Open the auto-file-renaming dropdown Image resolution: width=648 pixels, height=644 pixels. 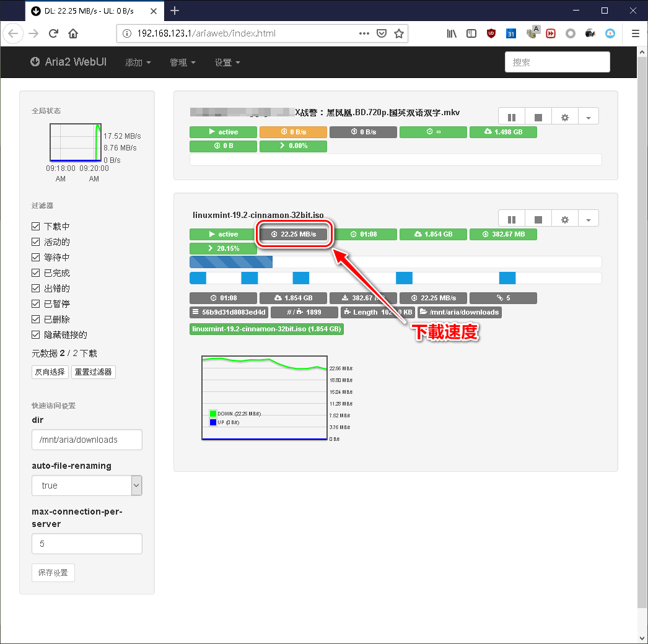(87, 485)
